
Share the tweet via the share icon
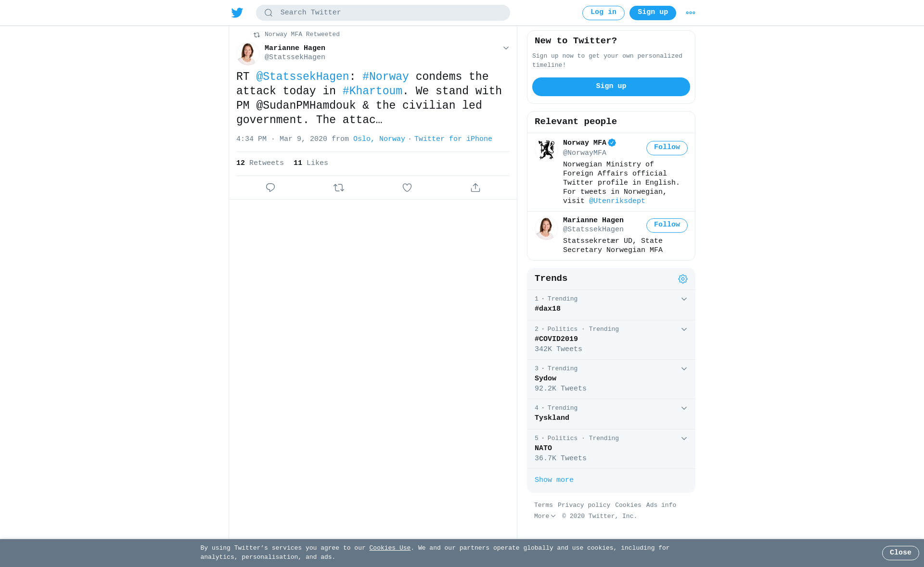tap(475, 188)
